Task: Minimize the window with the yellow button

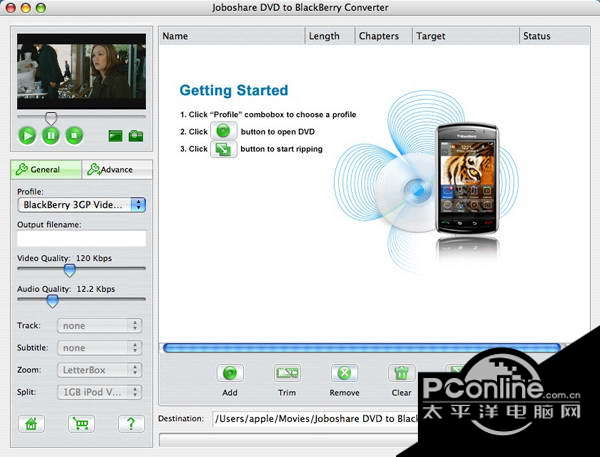Action: [x=26, y=8]
